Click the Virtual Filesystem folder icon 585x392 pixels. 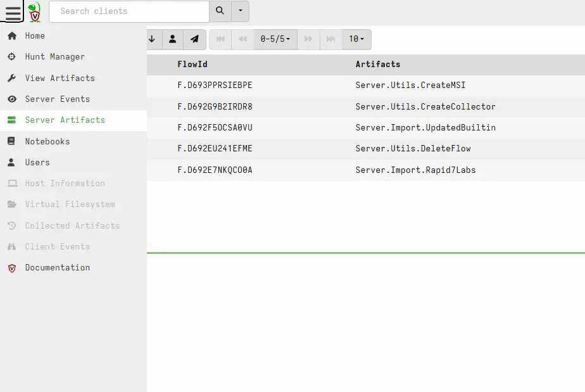tap(12, 204)
